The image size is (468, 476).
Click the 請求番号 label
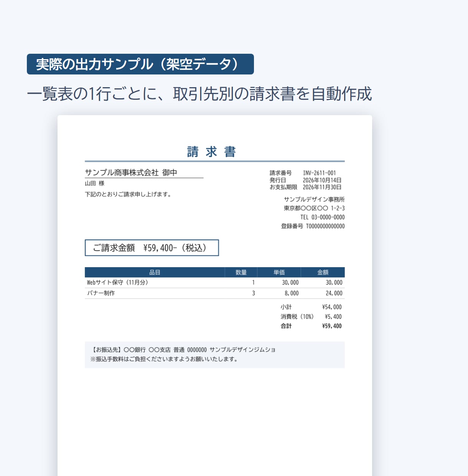click(280, 173)
